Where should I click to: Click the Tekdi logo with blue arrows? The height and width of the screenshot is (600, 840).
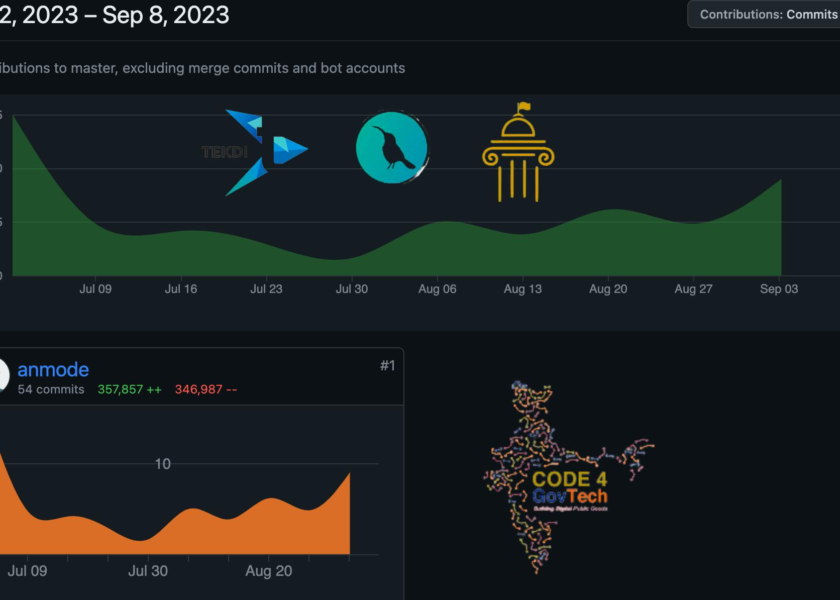click(x=255, y=152)
